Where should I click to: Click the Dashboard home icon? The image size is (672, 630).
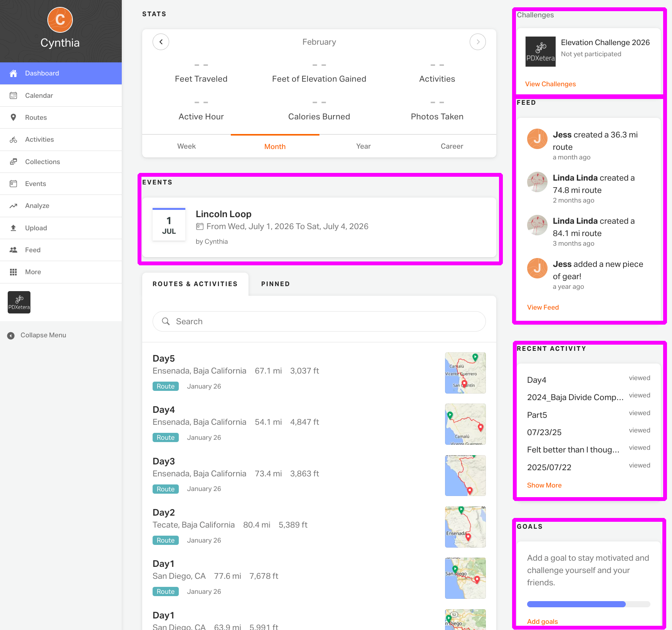pos(13,73)
